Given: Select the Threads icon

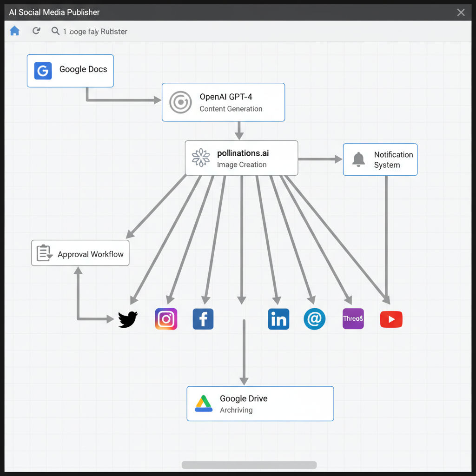Looking at the screenshot, I should click(353, 319).
